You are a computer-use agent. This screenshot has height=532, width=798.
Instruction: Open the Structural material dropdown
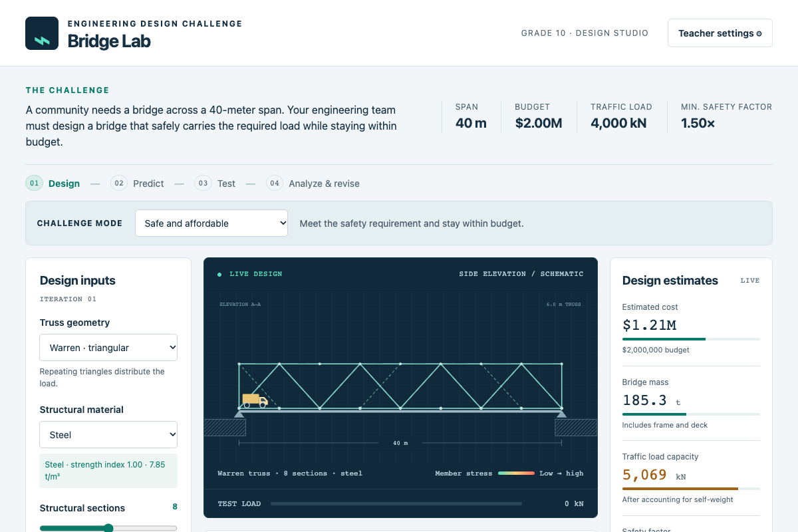[x=108, y=434]
